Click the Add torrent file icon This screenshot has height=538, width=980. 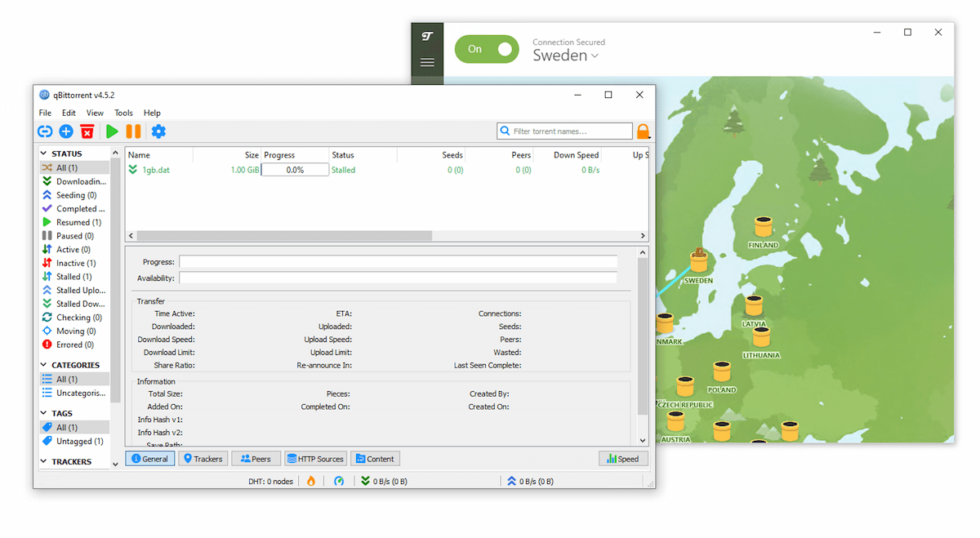click(66, 131)
